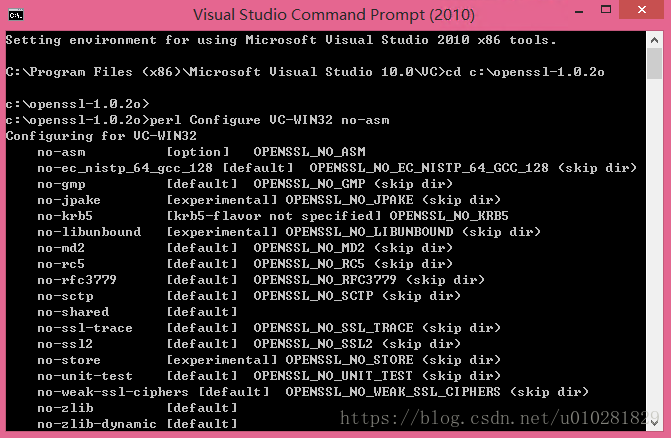The height and width of the screenshot is (438, 671).
Task: Click the title text Visual Studio Command Prompt (2010)
Action: coord(334,15)
